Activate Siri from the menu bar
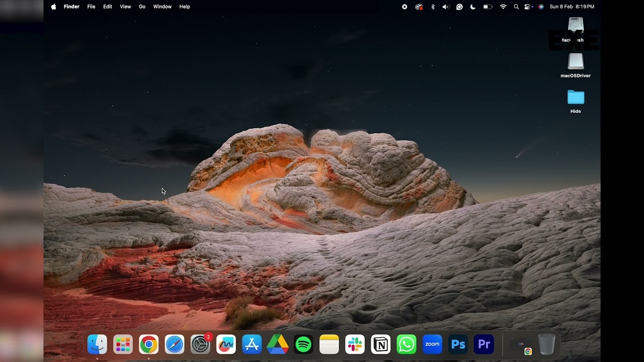 [541, 7]
